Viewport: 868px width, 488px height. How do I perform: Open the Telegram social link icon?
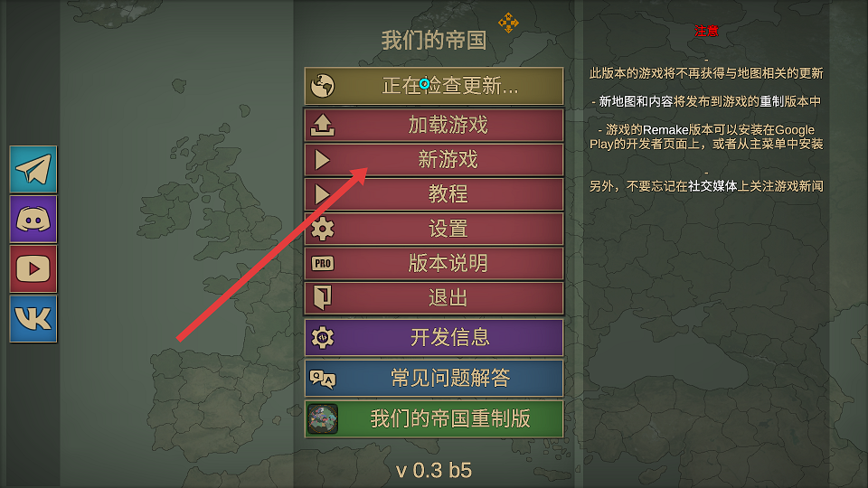(x=33, y=169)
